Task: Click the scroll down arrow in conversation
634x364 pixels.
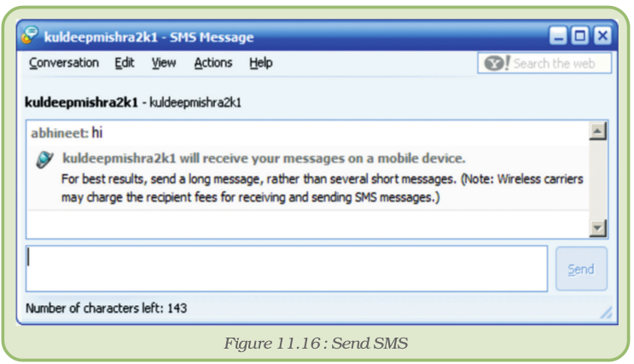Action: click(x=597, y=228)
